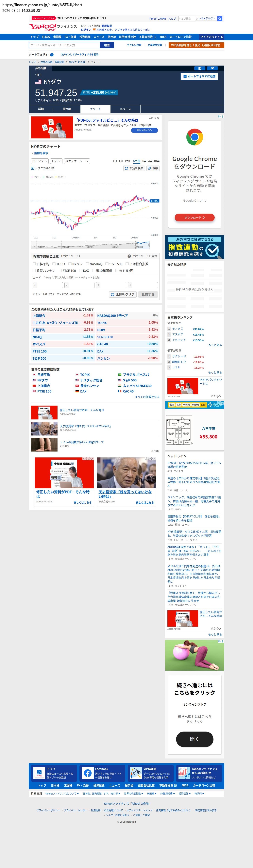Switch to the ニュース tab under NYダウ
This screenshot has height=868, width=253.
point(126,109)
